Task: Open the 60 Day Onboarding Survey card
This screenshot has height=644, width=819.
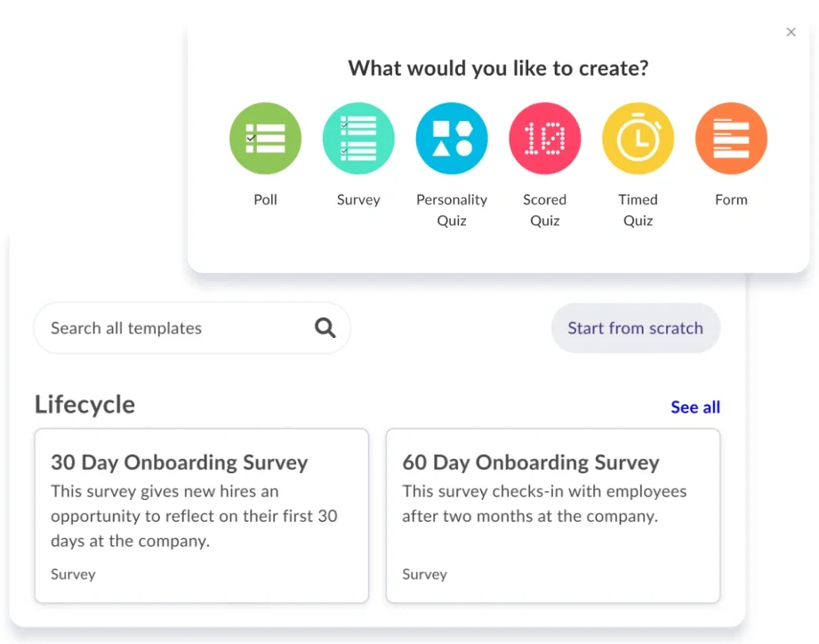Action: click(x=553, y=516)
